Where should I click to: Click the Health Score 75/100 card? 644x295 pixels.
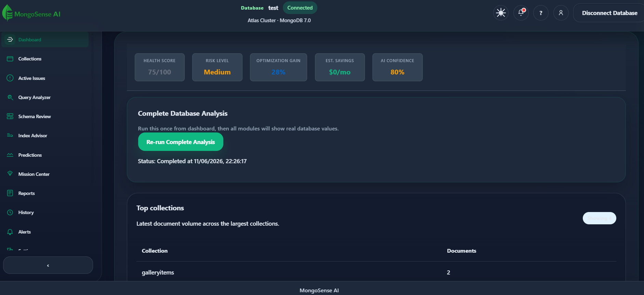click(160, 67)
